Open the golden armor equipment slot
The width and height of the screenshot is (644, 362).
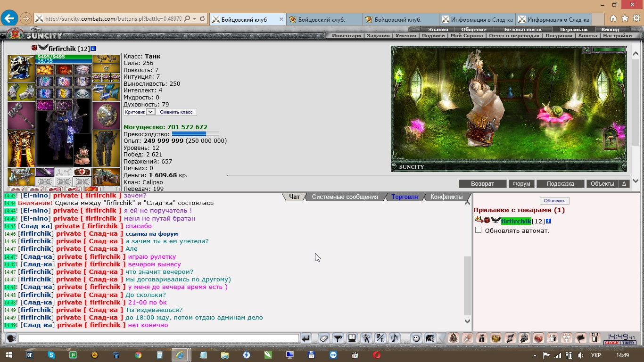coord(21,148)
